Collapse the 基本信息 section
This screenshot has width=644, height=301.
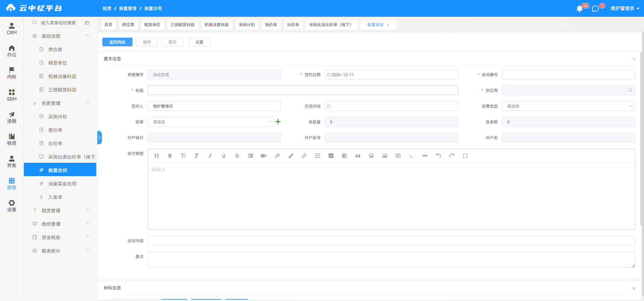tap(634, 59)
